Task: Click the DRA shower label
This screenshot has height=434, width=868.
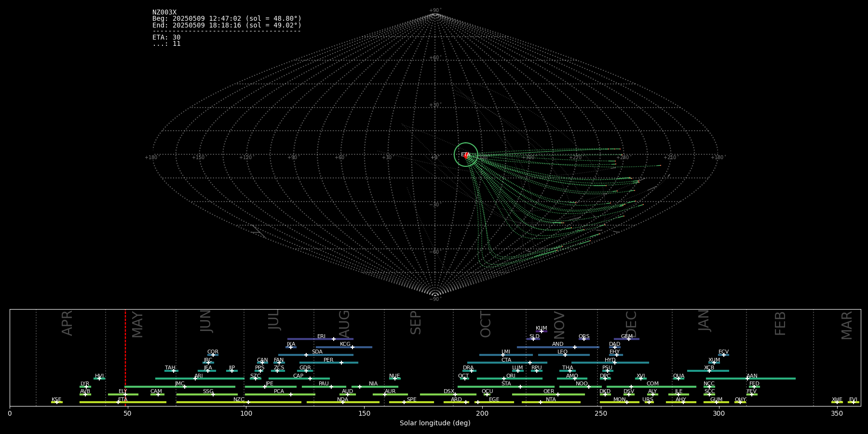Action: [468, 367]
